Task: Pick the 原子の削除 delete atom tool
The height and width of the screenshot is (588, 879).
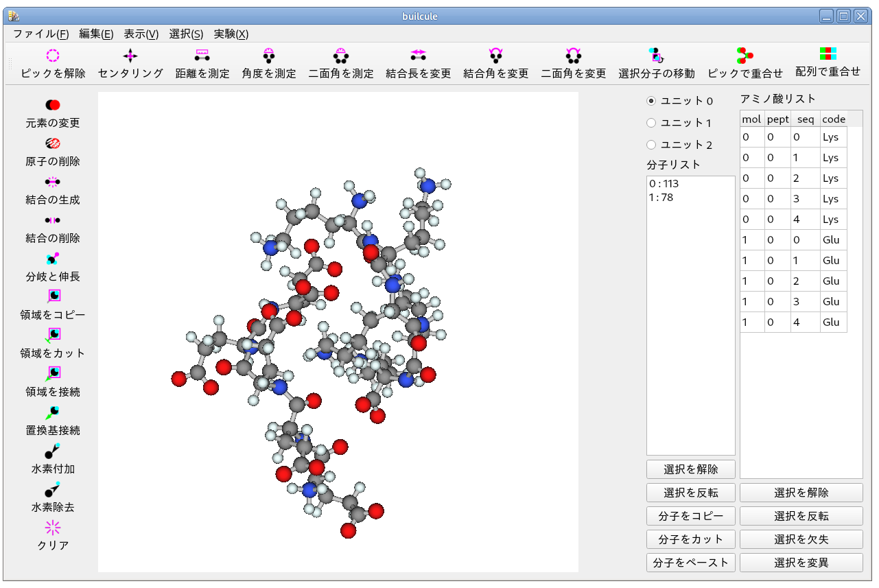Action: (x=53, y=143)
